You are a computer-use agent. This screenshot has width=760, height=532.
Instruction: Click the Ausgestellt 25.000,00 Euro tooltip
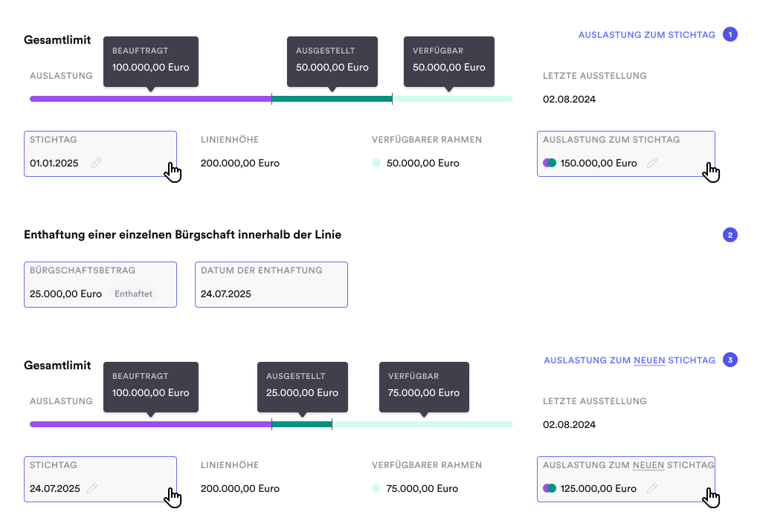[302, 385]
